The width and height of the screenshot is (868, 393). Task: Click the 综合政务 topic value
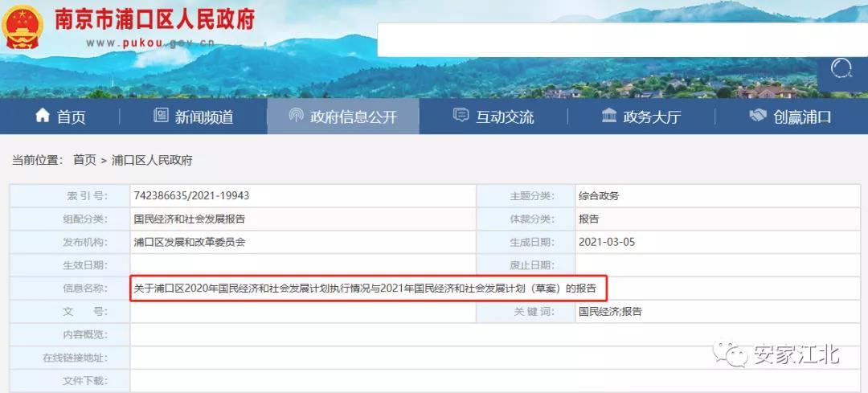pyautogui.click(x=599, y=196)
